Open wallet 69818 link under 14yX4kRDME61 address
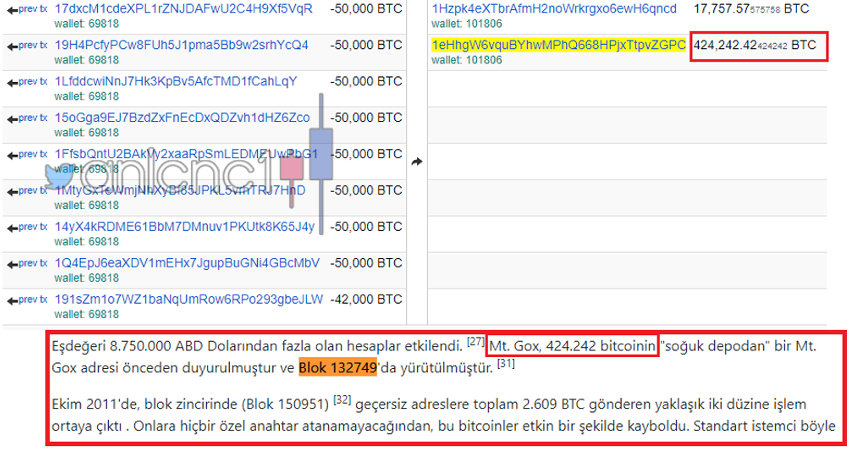The image size is (865, 453). click(87, 242)
